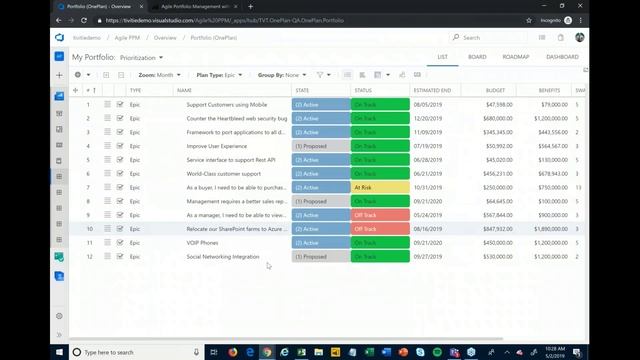The image size is (640, 360).
Task: Switch to the ROADMAP tab
Action: click(x=516, y=57)
